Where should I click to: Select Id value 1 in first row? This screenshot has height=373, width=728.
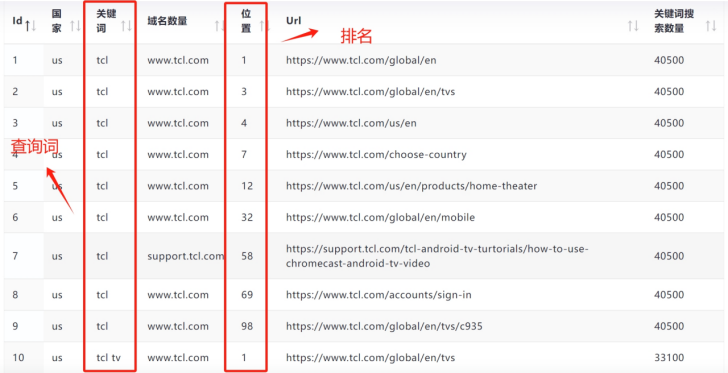click(x=15, y=60)
